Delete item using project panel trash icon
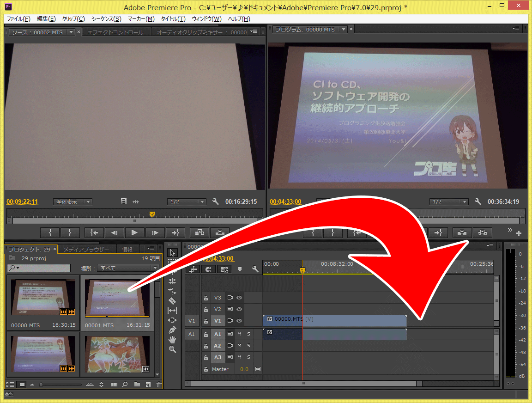 [159, 385]
